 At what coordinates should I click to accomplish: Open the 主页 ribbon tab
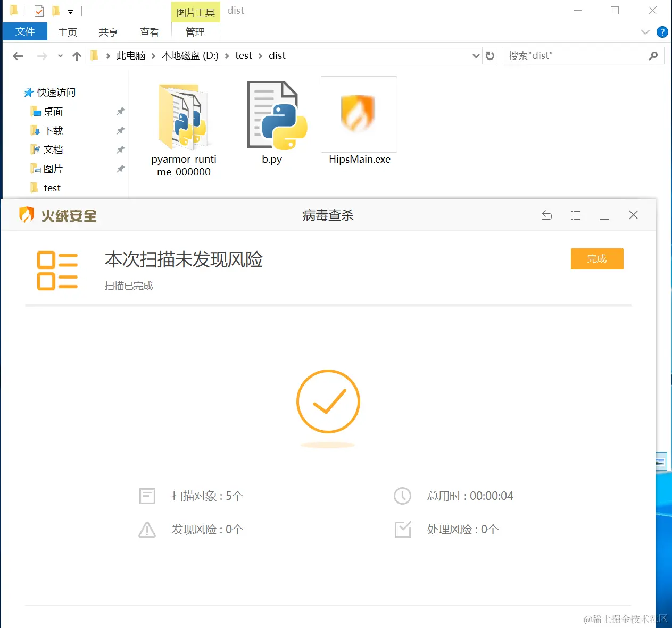click(x=68, y=32)
